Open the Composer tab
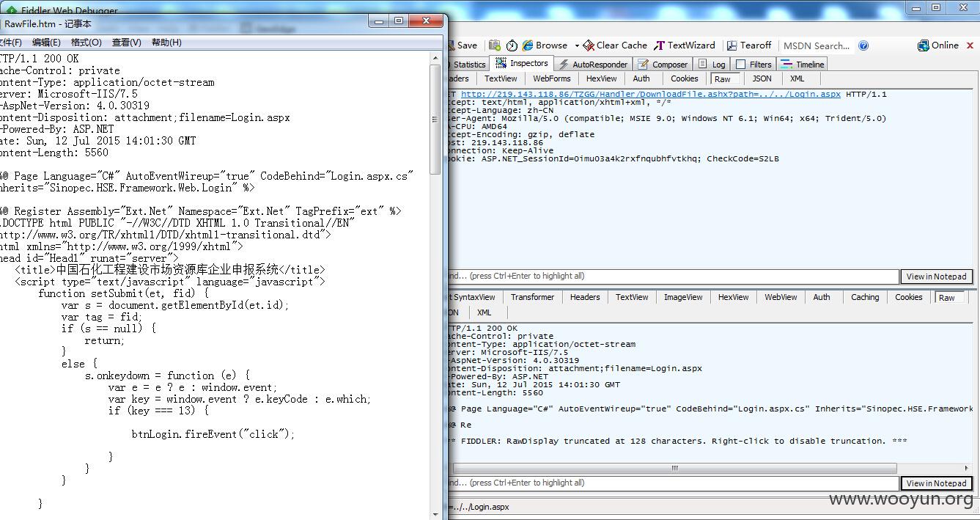This screenshot has height=520, width=980. pyautogui.click(x=663, y=65)
